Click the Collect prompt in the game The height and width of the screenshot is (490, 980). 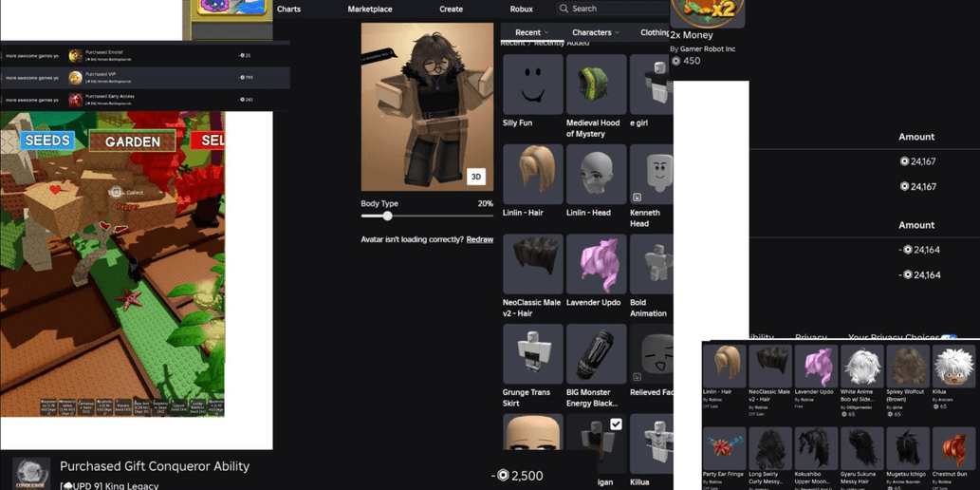(x=126, y=193)
